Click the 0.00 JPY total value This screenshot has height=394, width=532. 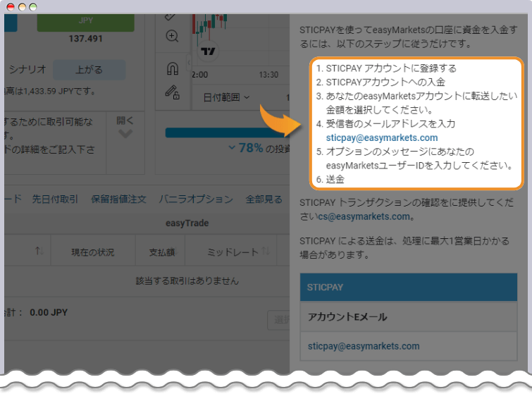49,312
